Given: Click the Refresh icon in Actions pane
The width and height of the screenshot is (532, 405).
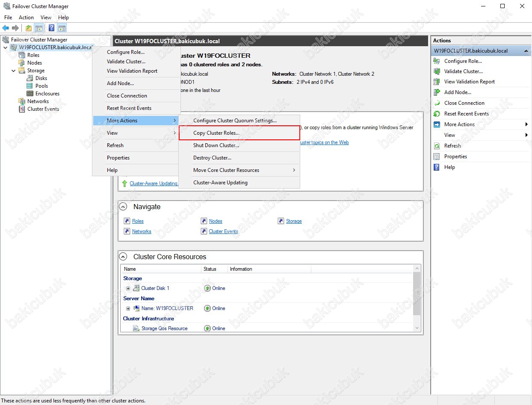Looking at the screenshot, I should [x=437, y=146].
